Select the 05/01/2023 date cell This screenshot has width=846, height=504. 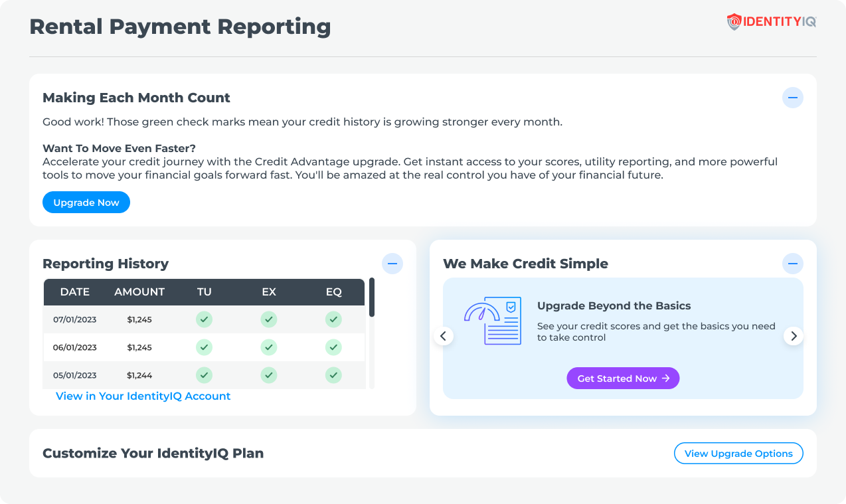pyautogui.click(x=74, y=375)
